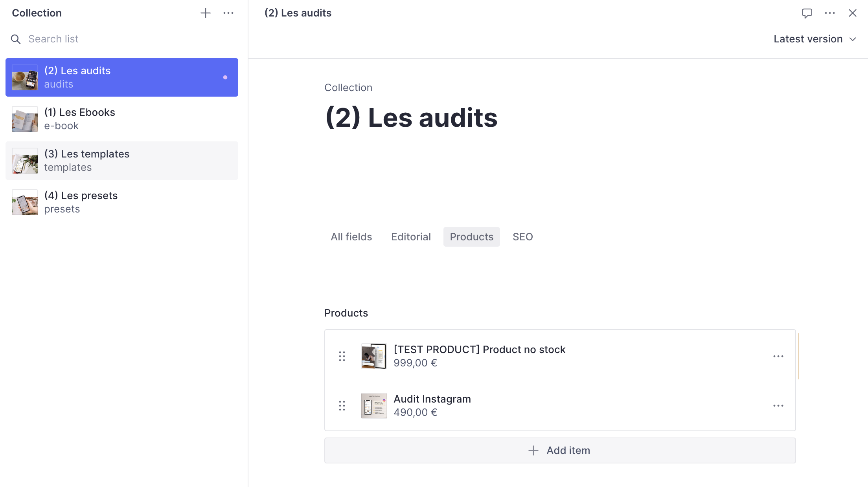Click drag handle icon for Audit Instagram
The image size is (868, 487).
point(341,405)
